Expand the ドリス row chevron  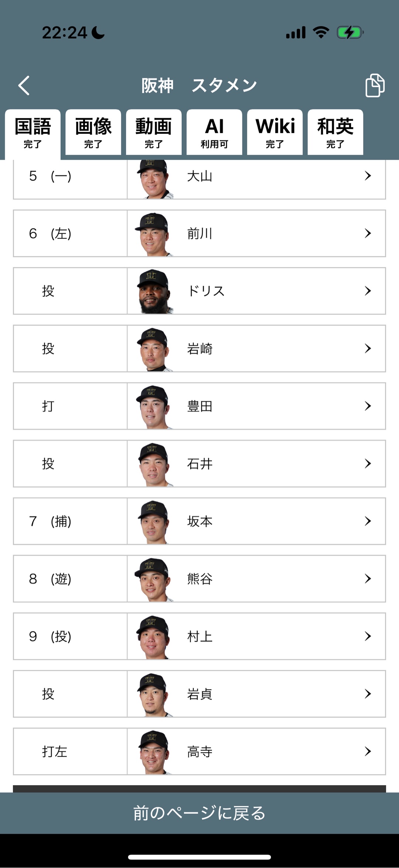[368, 291]
